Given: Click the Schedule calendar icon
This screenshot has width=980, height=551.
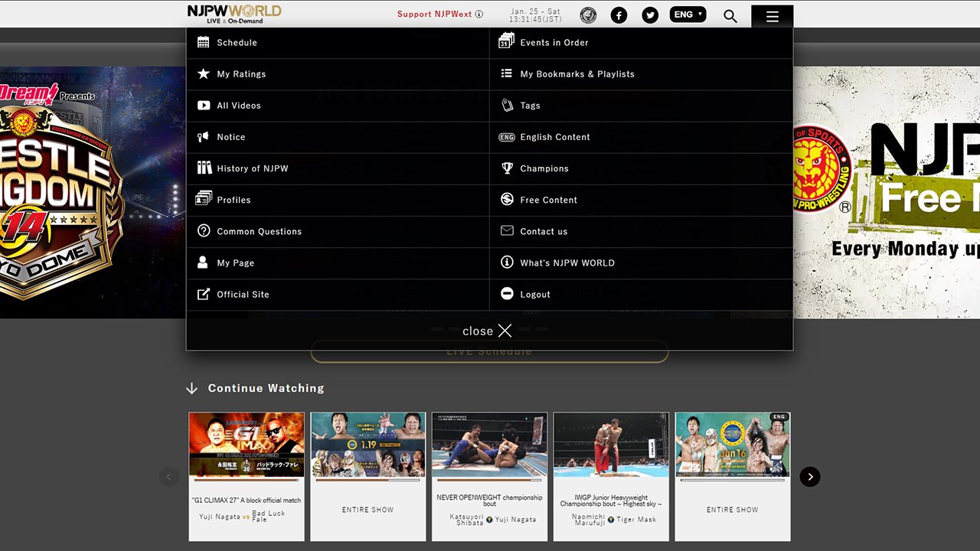Looking at the screenshot, I should tap(203, 42).
